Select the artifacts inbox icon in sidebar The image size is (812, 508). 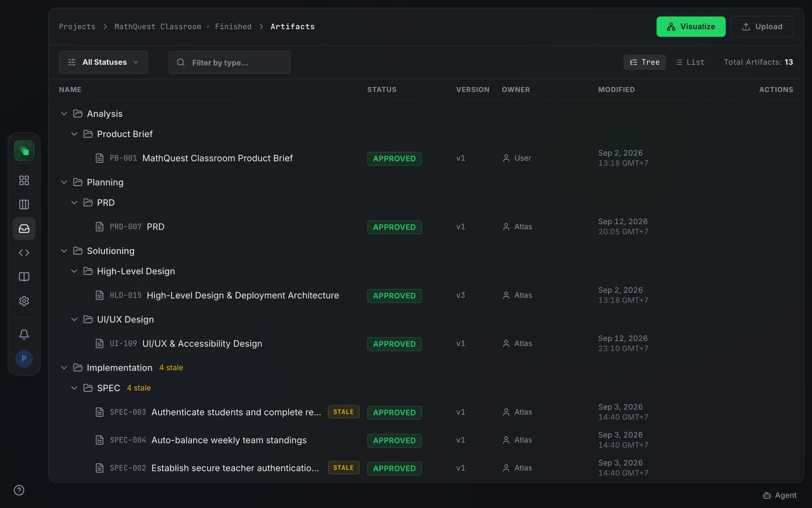(x=24, y=229)
